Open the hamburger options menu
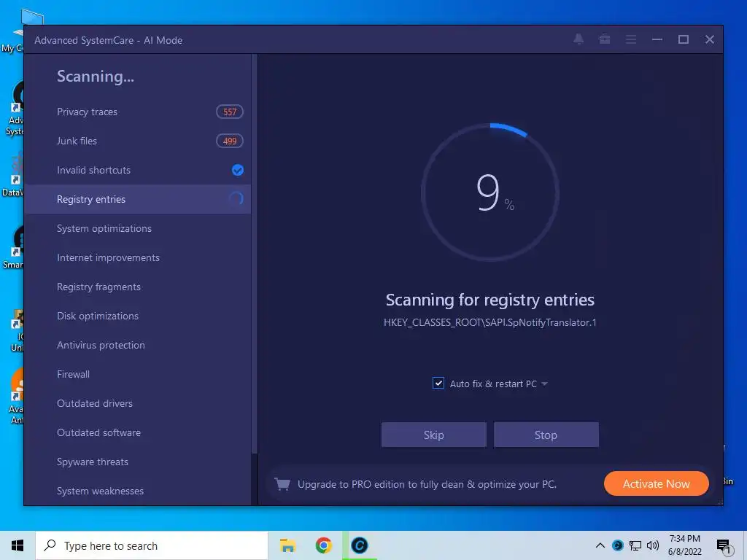 pos(631,39)
